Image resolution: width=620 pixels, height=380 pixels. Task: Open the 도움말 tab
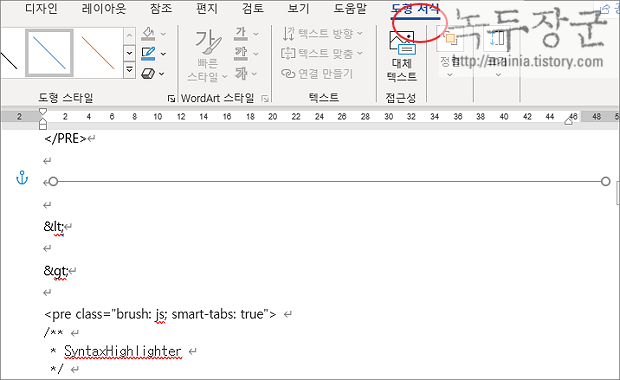(350, 8)
